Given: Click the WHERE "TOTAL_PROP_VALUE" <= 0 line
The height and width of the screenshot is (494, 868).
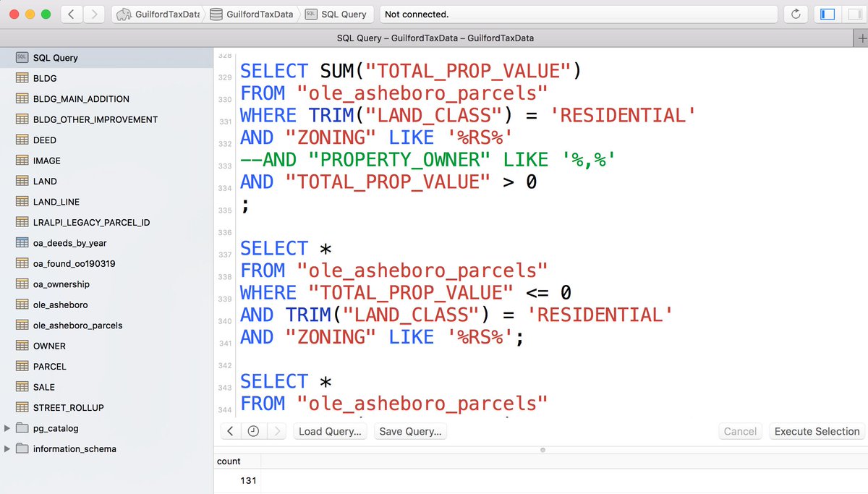Looking at the screenshot, I should click(x=406, y=293).
